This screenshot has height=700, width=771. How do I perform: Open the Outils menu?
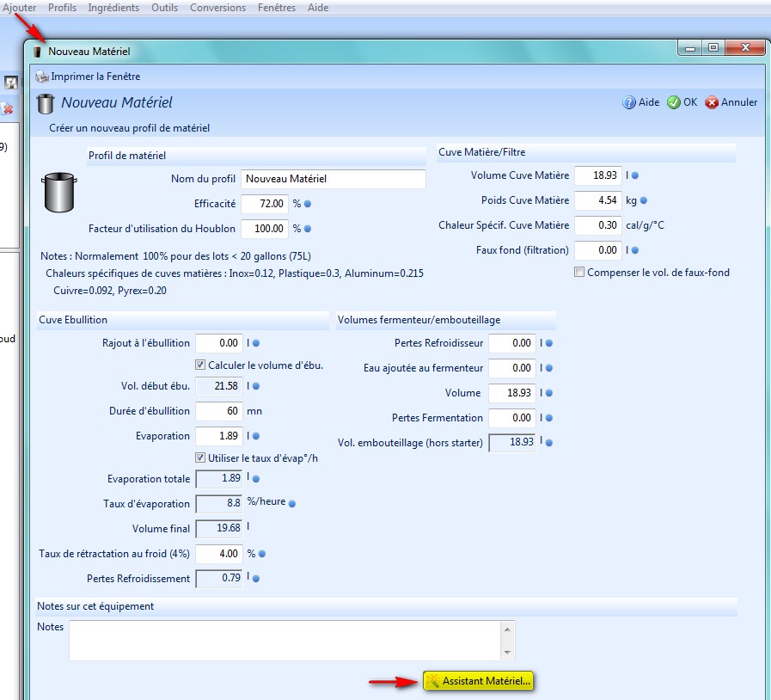[x=164, y=8]
